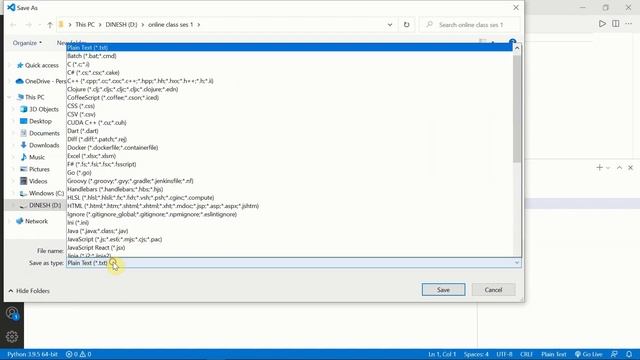Pick Dart (*.dart) file type
The image size is (640, 360).
tap(289, 131)
